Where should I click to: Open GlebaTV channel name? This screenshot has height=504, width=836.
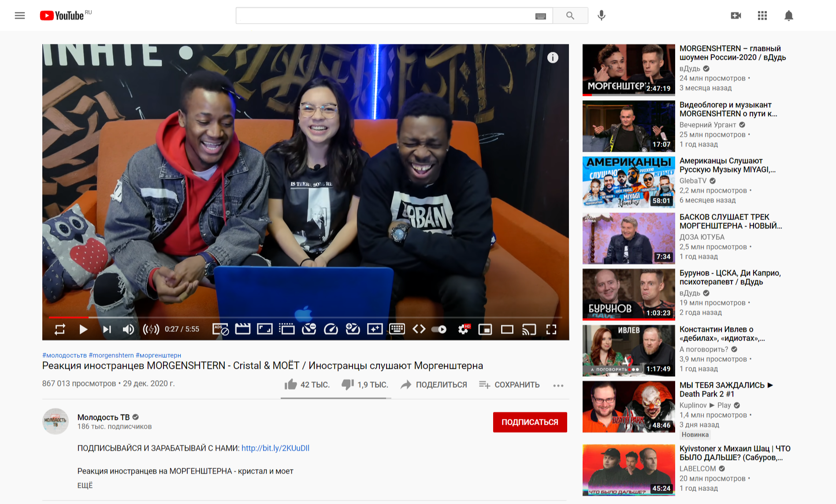(693, 181)
